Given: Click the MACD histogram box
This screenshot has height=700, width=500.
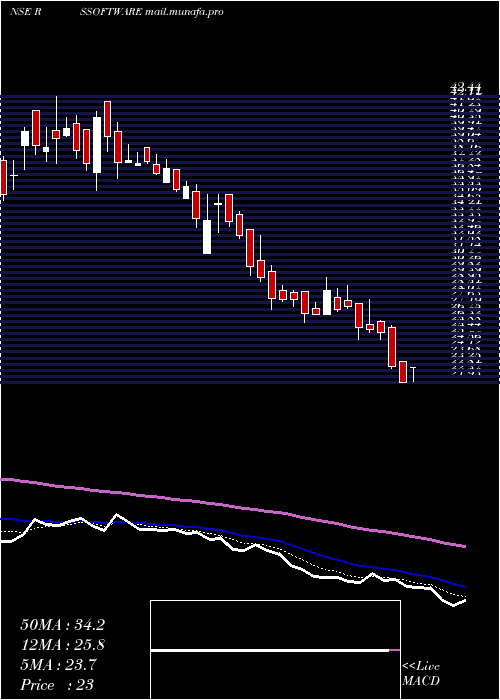Looking at the screenshot, I should coord(275,650).
